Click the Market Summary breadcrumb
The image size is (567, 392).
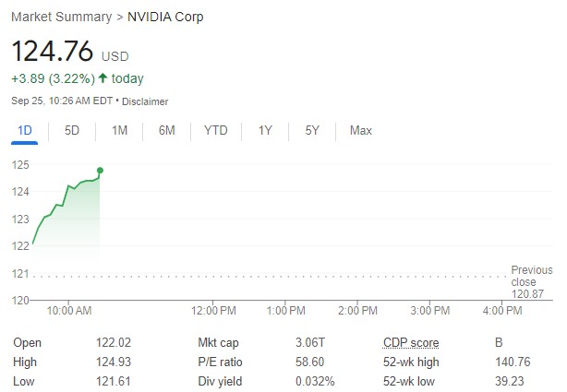[x=61, y=18]
